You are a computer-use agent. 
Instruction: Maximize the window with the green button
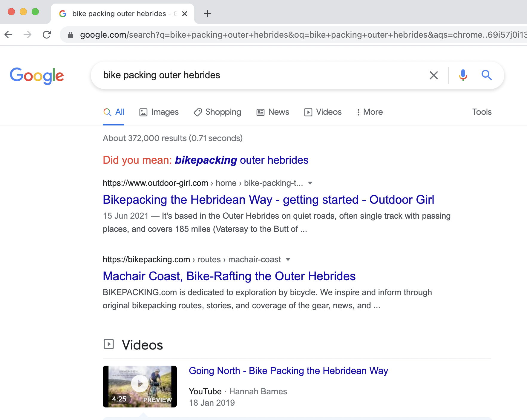click(x=35, y=12)
